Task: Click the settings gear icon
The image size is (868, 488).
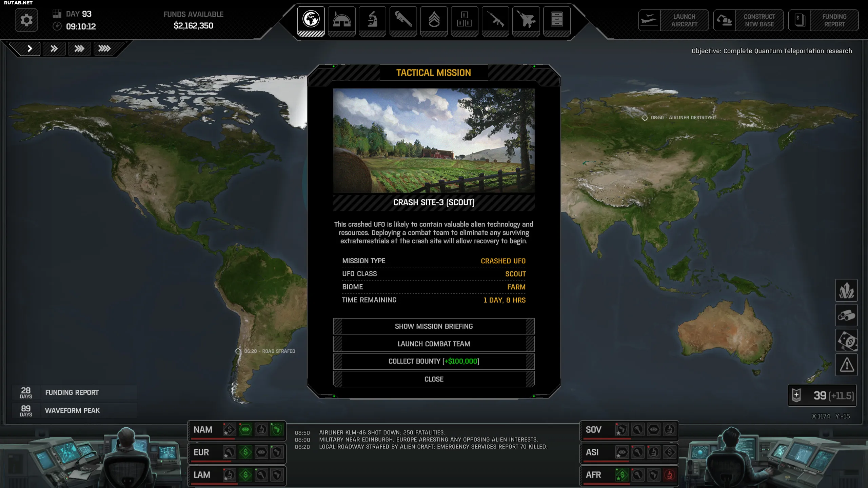Action: click(x=26, y=20)
